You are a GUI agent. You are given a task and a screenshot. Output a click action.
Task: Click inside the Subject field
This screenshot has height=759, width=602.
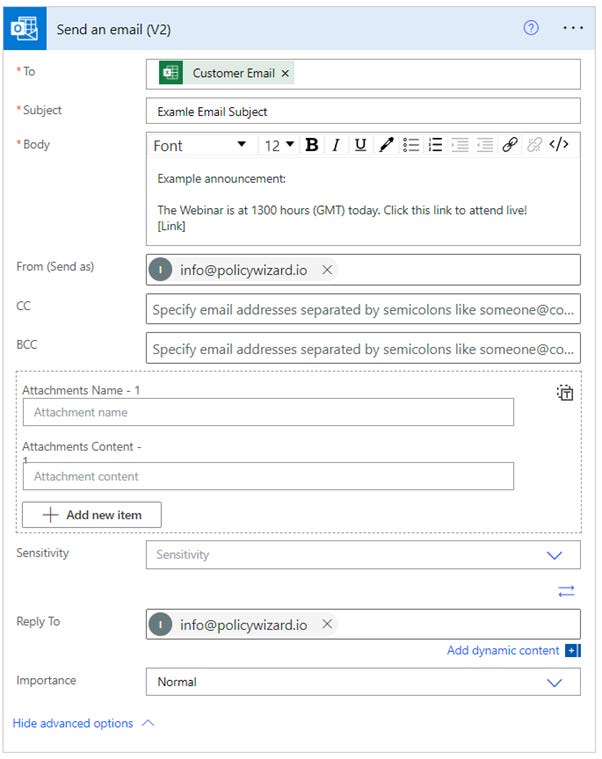pyautogui.click(x=364, y=111)
